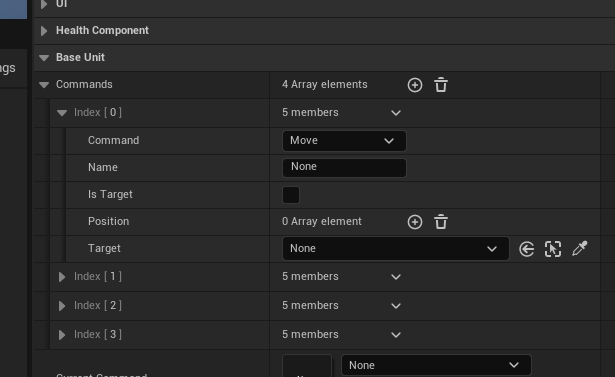Expand the Health Component category
615x377 pixels.
coord(44,31)
